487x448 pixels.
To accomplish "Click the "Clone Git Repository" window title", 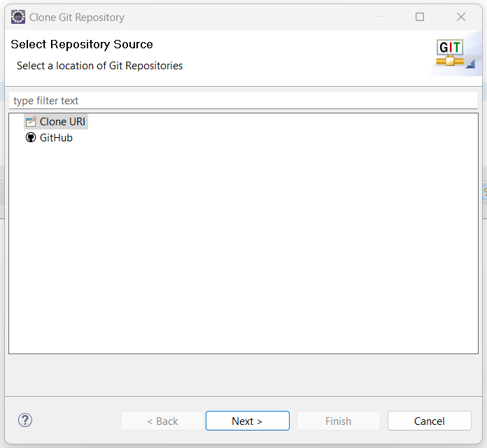I will 77,17.
